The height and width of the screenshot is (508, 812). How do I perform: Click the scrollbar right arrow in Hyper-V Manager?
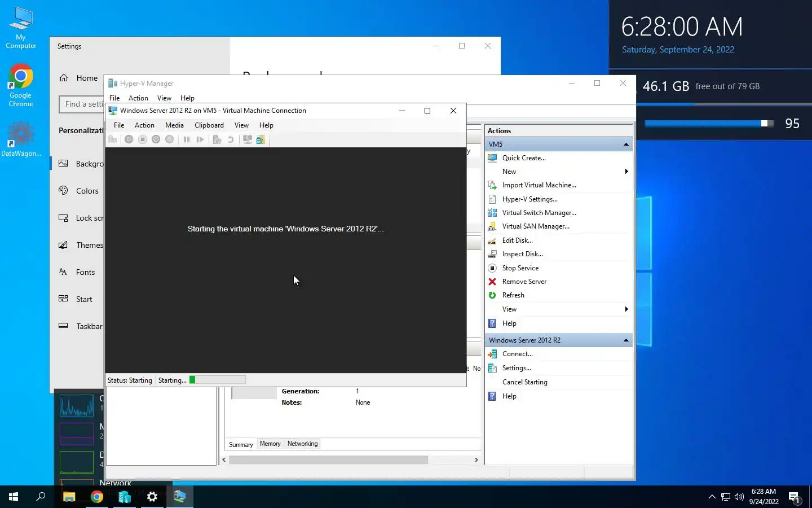click(x=476, y=459)
